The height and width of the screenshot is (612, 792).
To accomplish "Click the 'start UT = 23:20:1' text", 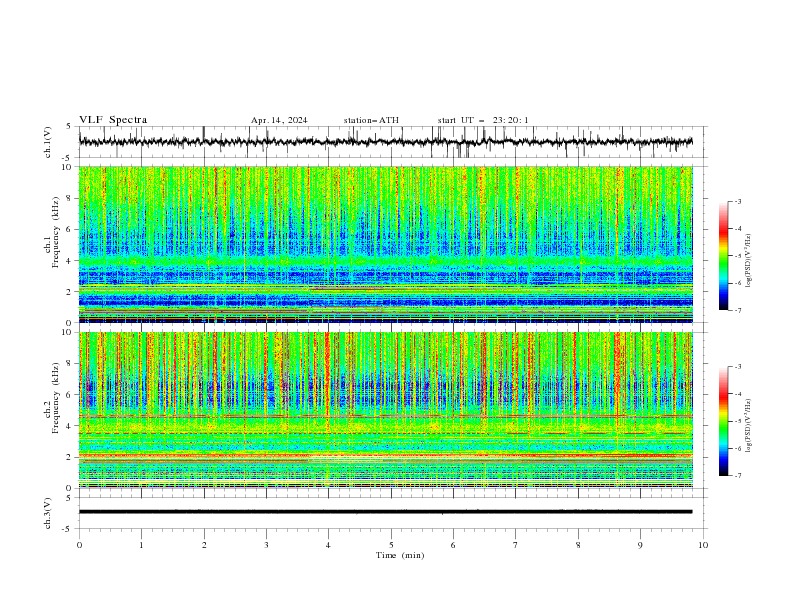I will point(483,120).
